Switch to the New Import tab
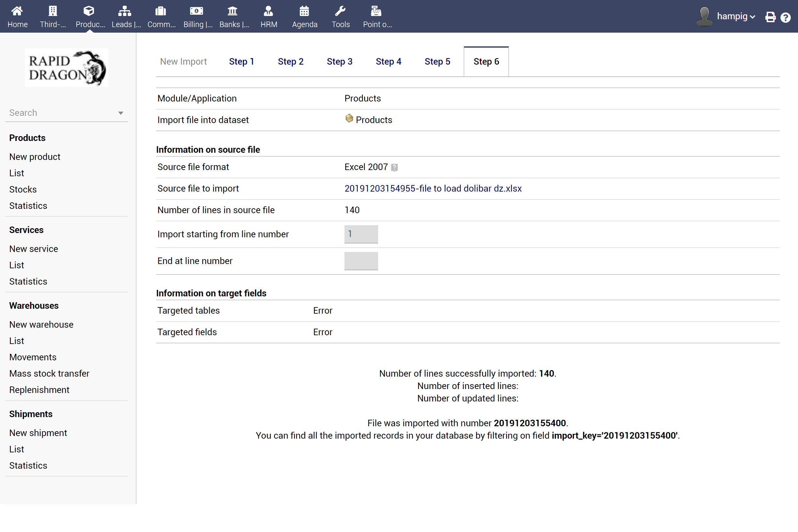The width and height of the screenshot is (798, 532). click(x=183, y=61)
